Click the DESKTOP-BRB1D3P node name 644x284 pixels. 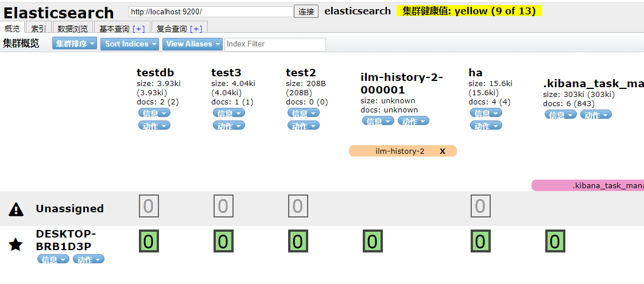(x=65, y=240)
